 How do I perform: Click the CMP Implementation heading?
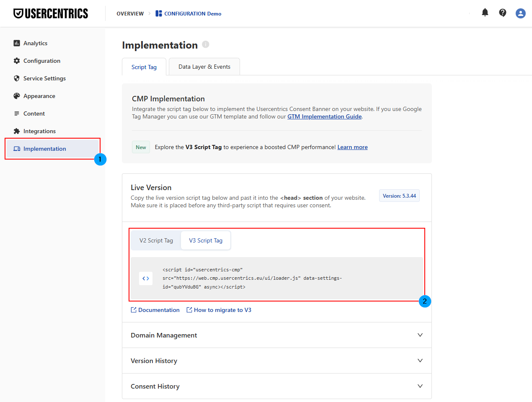(x=168, y=99)
